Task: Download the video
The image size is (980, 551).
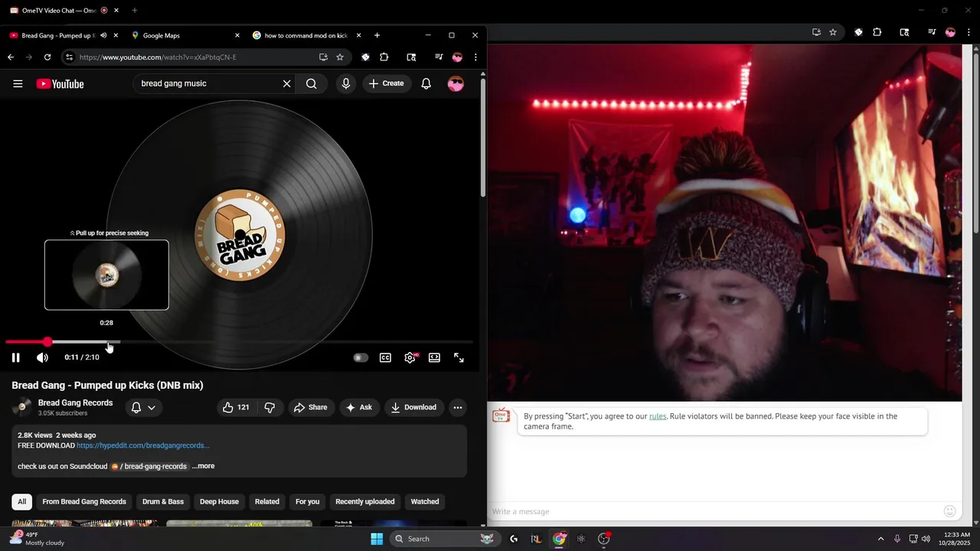Action: tap(413, 407)
